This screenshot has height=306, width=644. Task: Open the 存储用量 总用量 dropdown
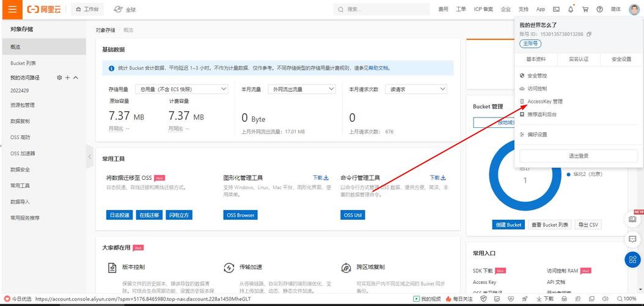(183, 89)
